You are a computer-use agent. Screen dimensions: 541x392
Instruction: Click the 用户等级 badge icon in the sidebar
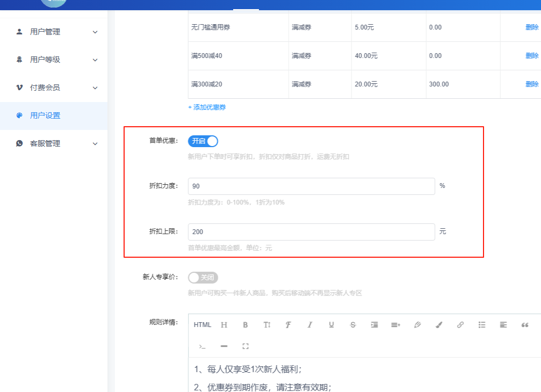click(19, 60)
